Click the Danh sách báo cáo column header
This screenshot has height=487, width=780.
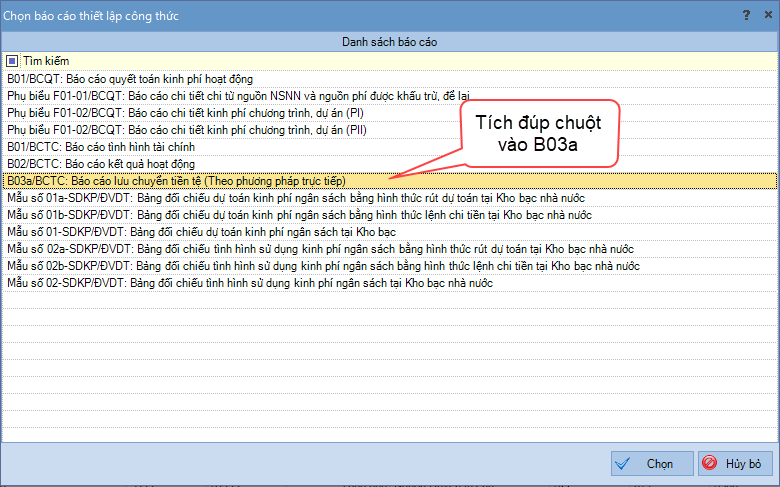click(x=390, y=42)
